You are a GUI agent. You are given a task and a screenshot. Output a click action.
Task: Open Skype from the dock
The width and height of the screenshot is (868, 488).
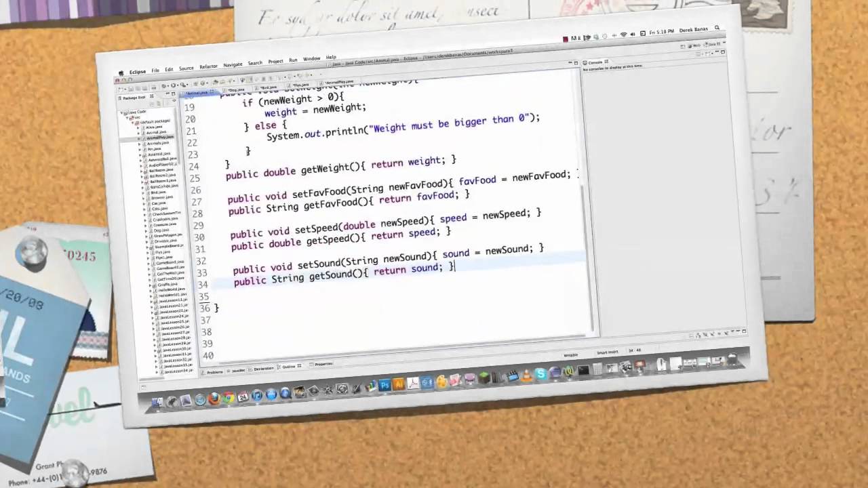pyautogui.click(x=540, y=374)
